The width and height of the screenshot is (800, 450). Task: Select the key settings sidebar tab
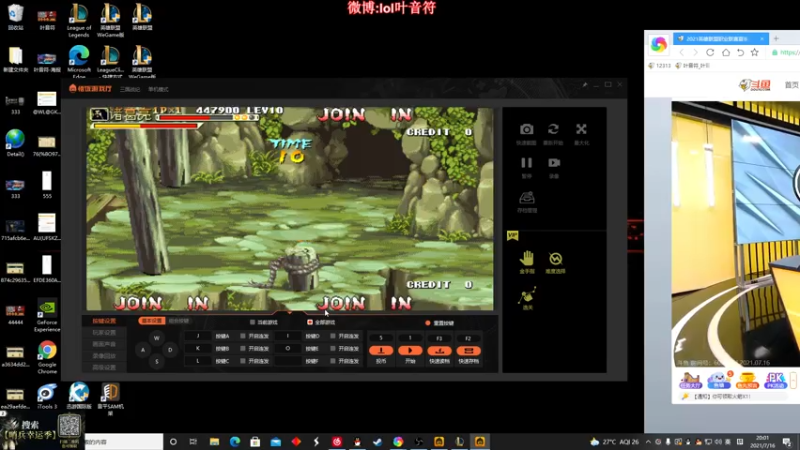pos(104,321)
